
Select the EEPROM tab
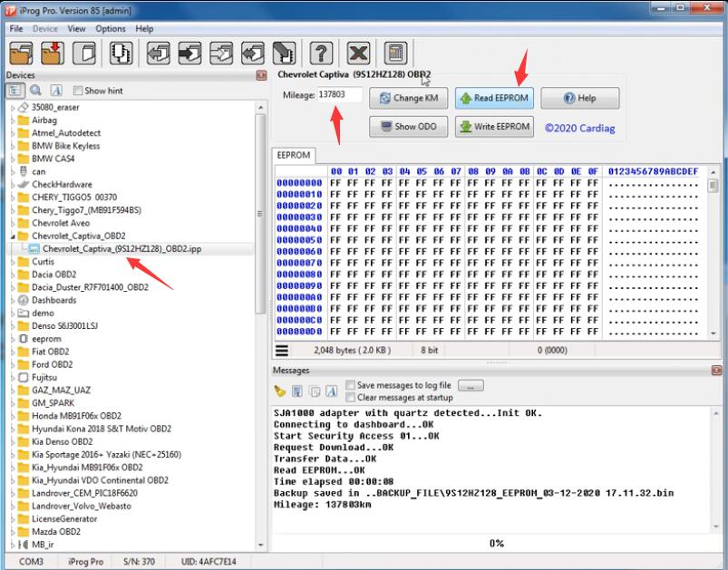coord(294,156)
